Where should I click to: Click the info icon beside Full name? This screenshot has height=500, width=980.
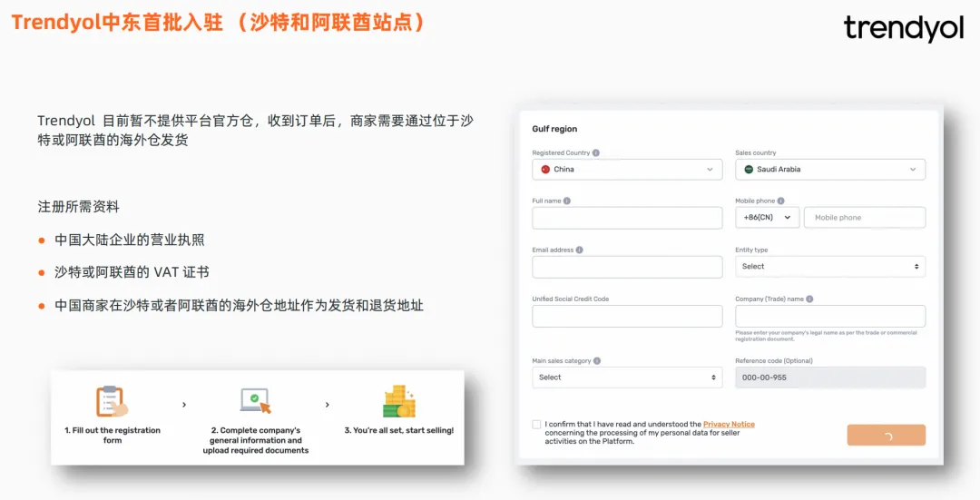(x=567, y=201)
